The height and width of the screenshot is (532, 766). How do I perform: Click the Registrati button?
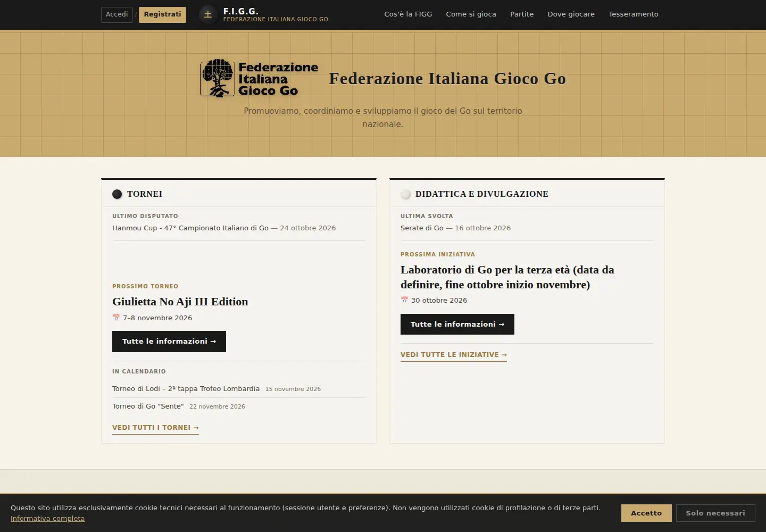tap(162, 14)
